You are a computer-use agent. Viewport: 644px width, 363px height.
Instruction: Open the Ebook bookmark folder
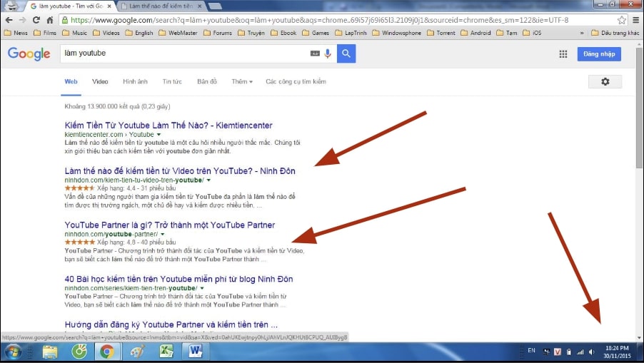pyautogui.click(x=283, y=33)
